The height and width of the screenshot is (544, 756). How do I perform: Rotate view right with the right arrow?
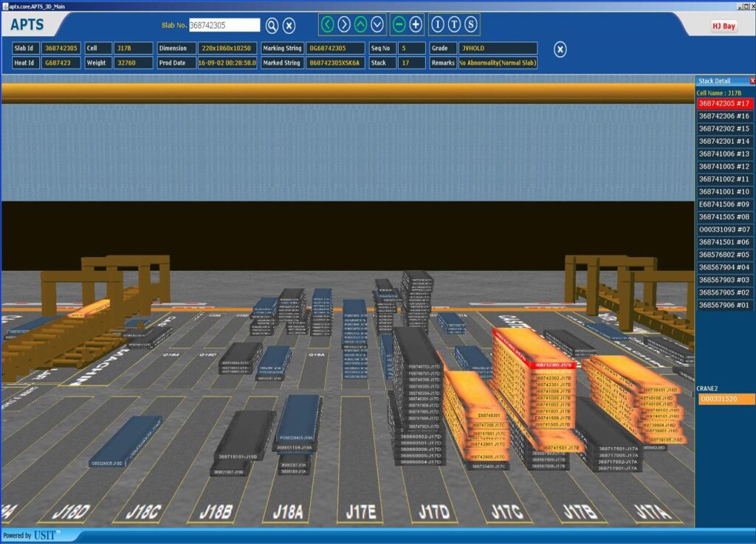(344, 24)
